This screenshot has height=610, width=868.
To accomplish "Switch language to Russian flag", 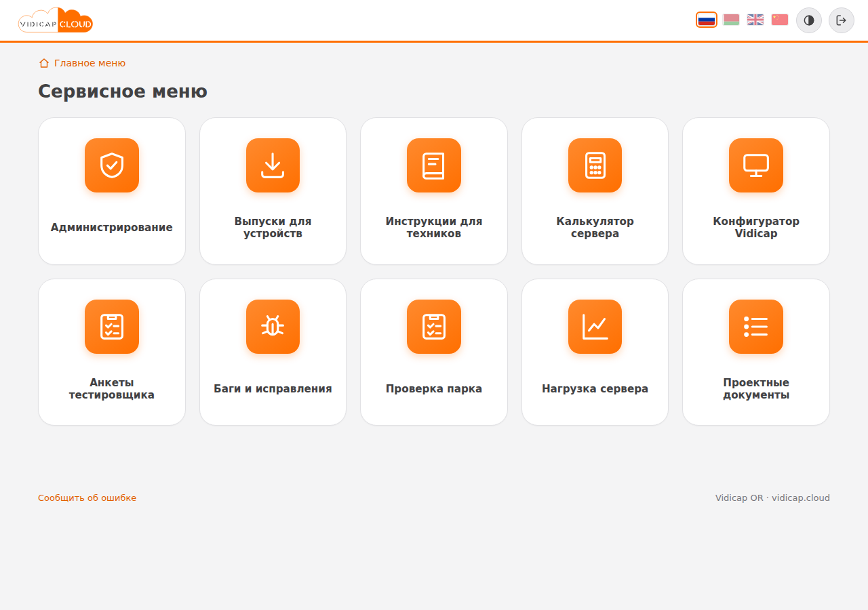I will click(x=707, y=20).
